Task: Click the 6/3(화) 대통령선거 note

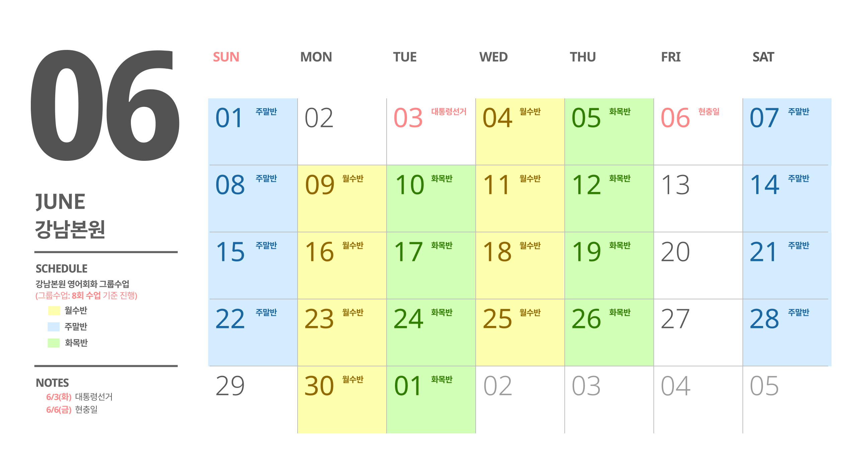Action: coord(79,397)
